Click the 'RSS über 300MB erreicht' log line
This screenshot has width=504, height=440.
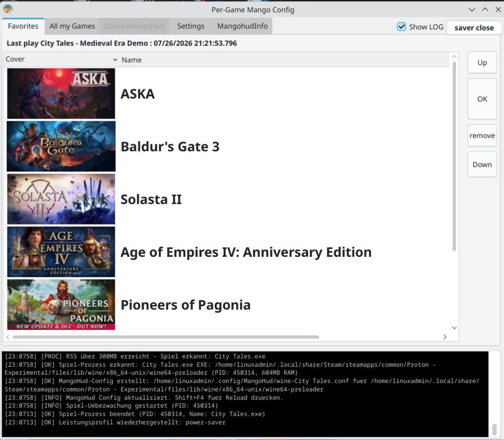tap(135, 356)
